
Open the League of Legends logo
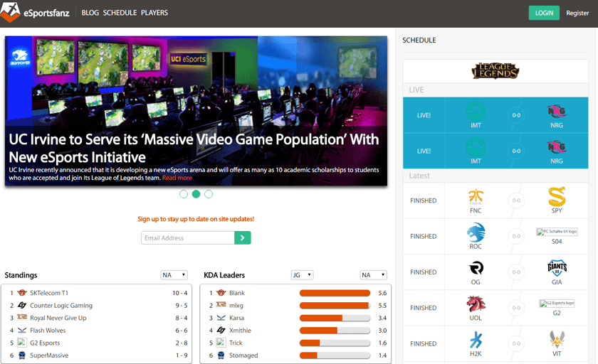[495, 71]
